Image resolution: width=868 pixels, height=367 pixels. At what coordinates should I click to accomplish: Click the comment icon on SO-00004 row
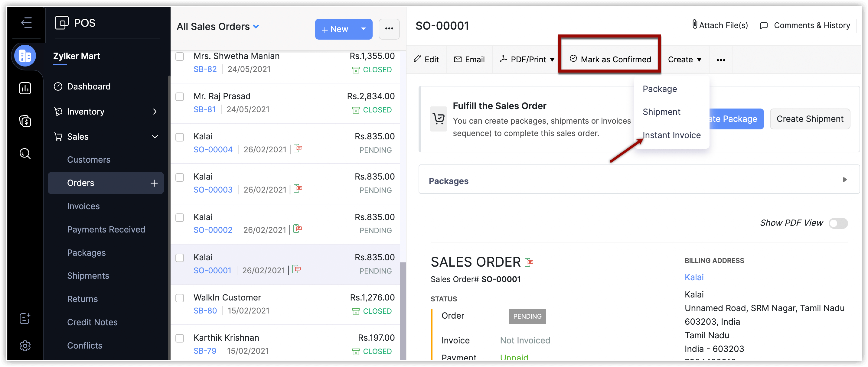point(298,148)
